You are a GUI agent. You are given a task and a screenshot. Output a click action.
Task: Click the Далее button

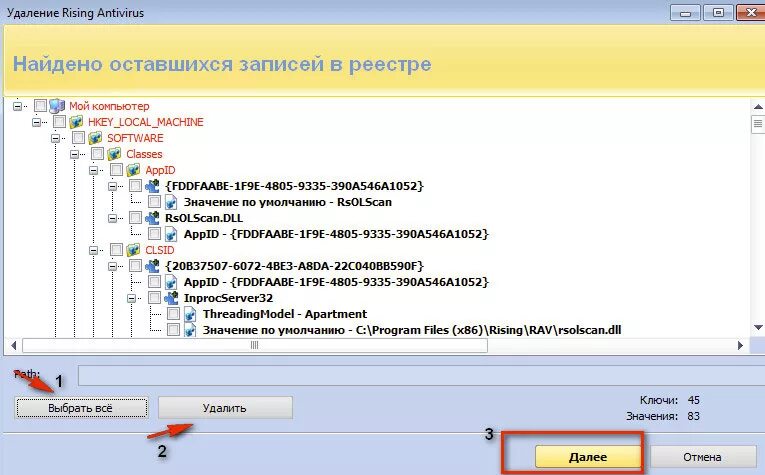(588, 457)
